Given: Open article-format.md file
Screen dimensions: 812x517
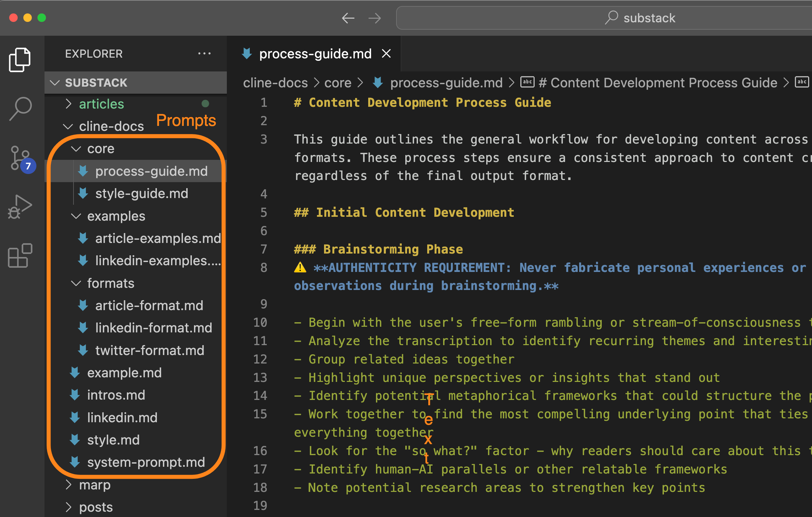Looking at the screenshot, I should click(x=136, y=306).
